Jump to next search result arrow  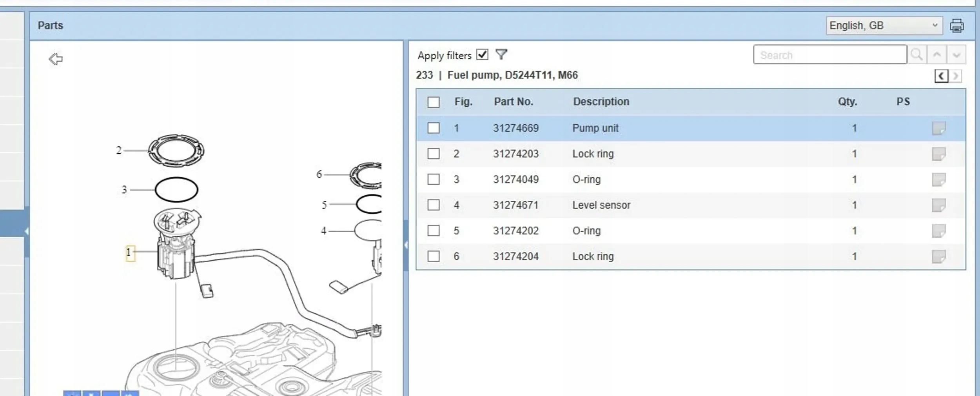coord(956,54)
